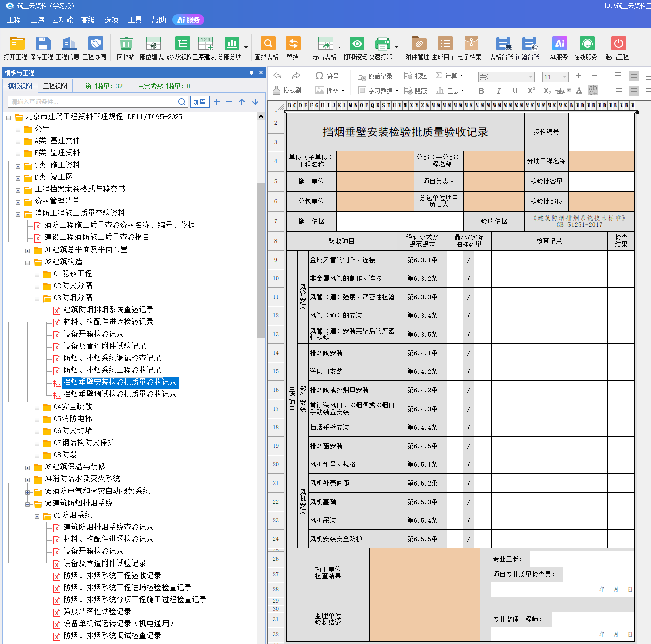The image size is (651, 644).
Task: Collapse the 03防烟分隔 folder
Action: point(37,299)
